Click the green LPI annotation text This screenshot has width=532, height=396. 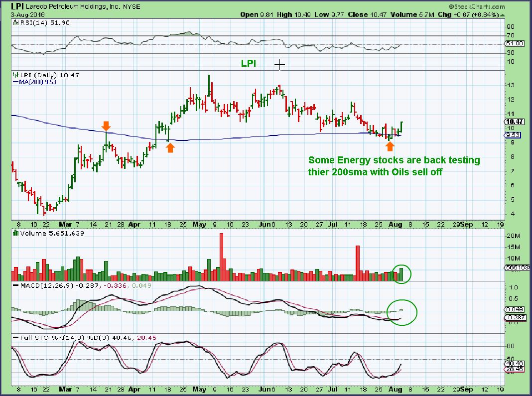[x=249, y=63]
